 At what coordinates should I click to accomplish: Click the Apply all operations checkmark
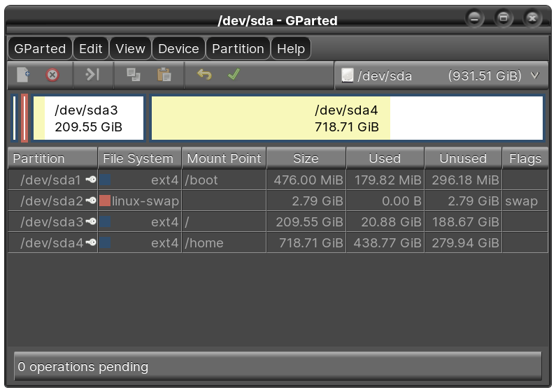click(234, 75)
